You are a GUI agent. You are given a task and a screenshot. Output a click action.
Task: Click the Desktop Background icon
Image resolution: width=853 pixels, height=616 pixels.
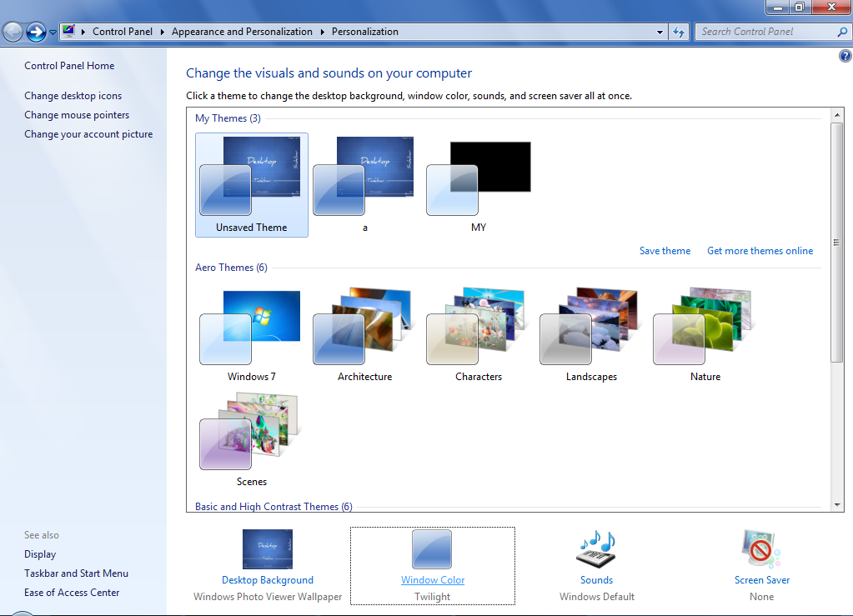268,549
